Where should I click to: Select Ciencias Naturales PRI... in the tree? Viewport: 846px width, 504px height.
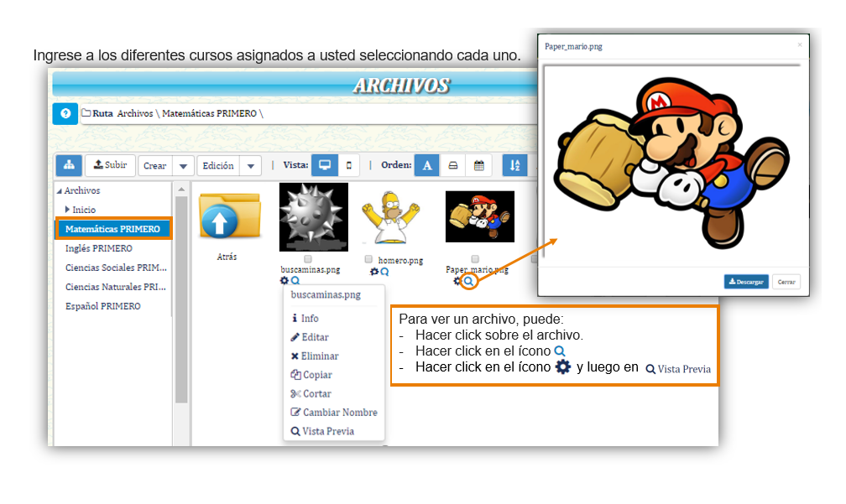click(x=116, y=288)
